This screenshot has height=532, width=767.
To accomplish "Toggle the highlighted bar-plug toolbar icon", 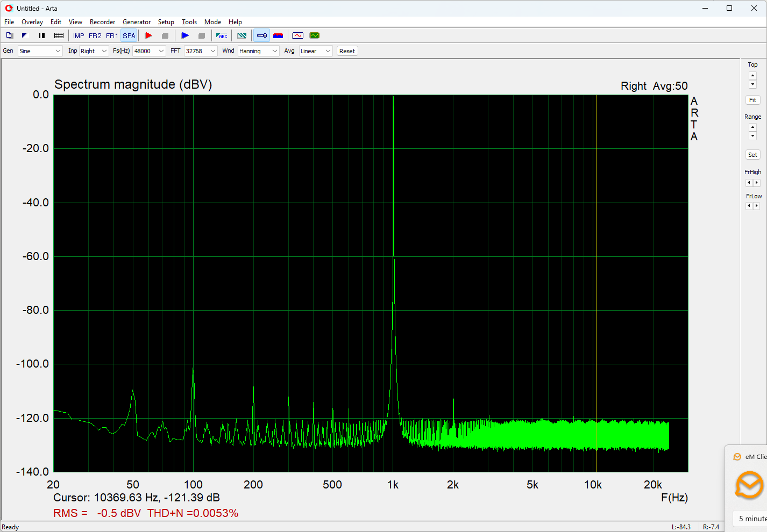I will pyautogui.click(x=262, y=35).
